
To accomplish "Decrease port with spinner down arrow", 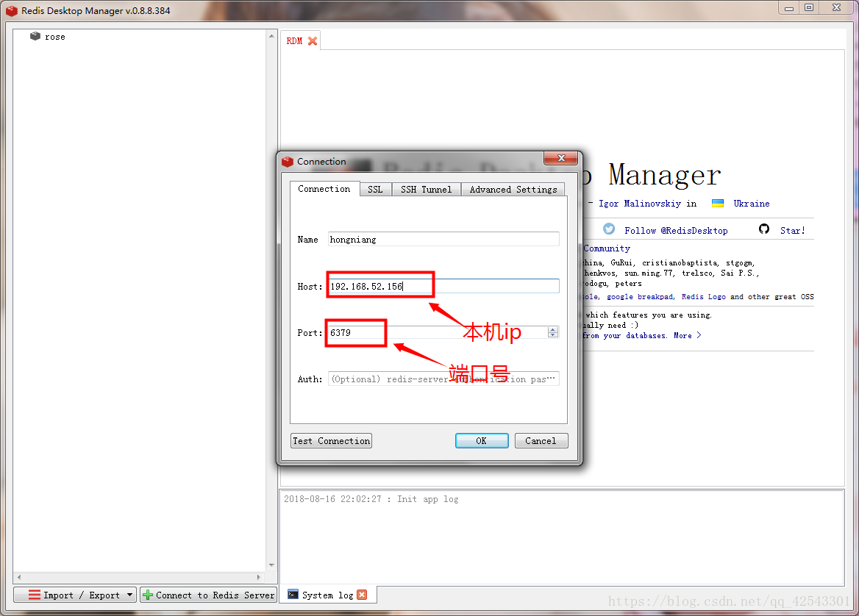I will tap(553, 335).
